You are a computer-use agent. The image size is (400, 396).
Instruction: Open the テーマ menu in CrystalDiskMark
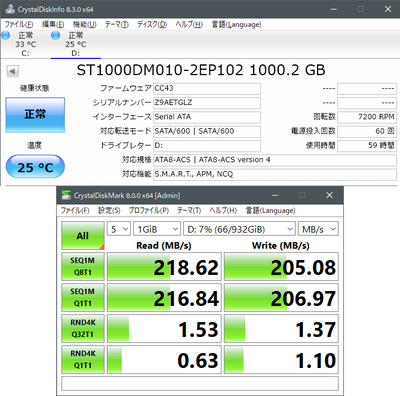[x=189, y=211]
